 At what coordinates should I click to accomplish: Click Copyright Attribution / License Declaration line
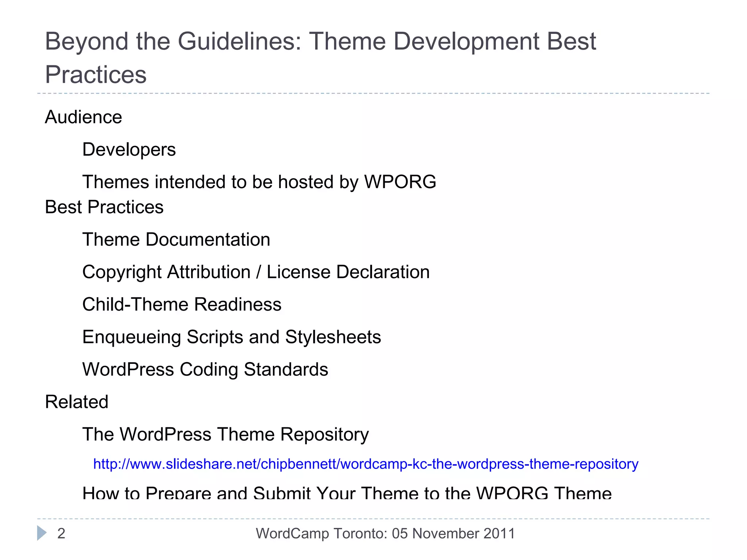[256, 272]
